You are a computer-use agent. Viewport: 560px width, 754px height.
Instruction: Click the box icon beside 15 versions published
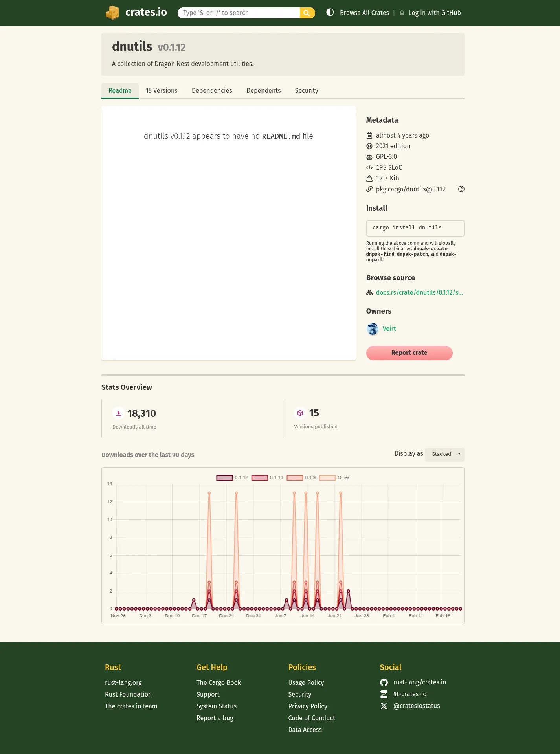point(300,413)
